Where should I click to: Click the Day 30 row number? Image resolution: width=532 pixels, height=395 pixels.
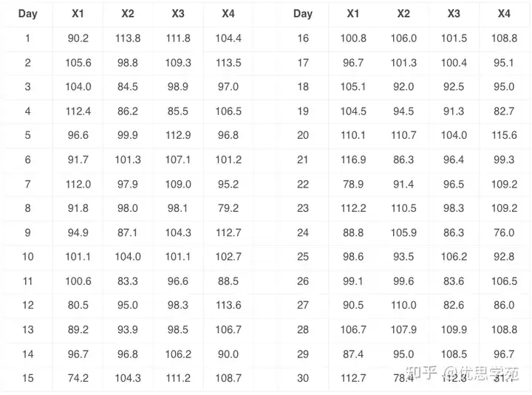(x=303, y=378)
